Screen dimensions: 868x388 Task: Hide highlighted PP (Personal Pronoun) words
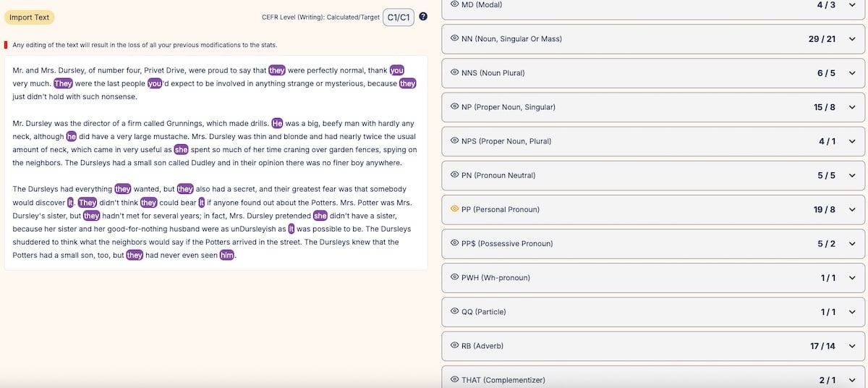pos(454,209)
